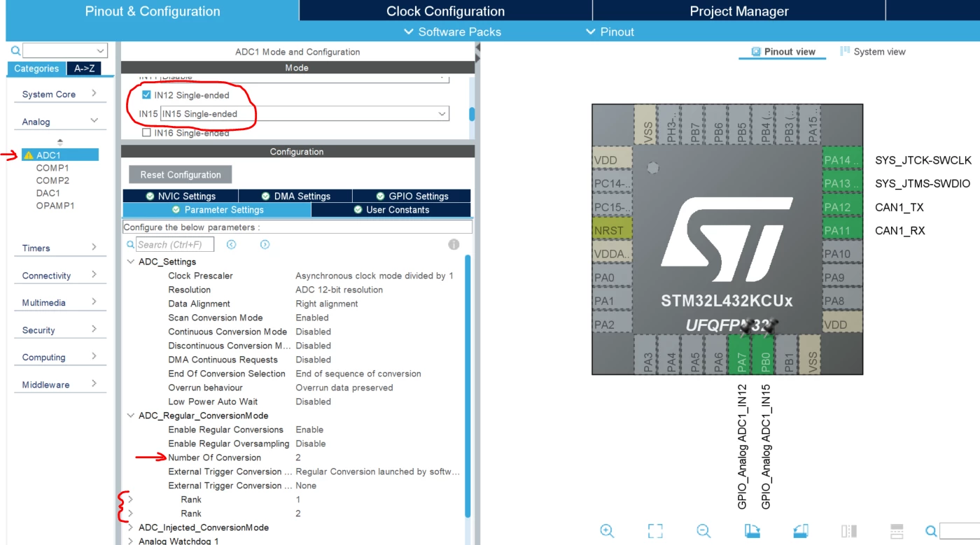Collapse the Analog category
This screenshot has width=980, height=545.
94,121
